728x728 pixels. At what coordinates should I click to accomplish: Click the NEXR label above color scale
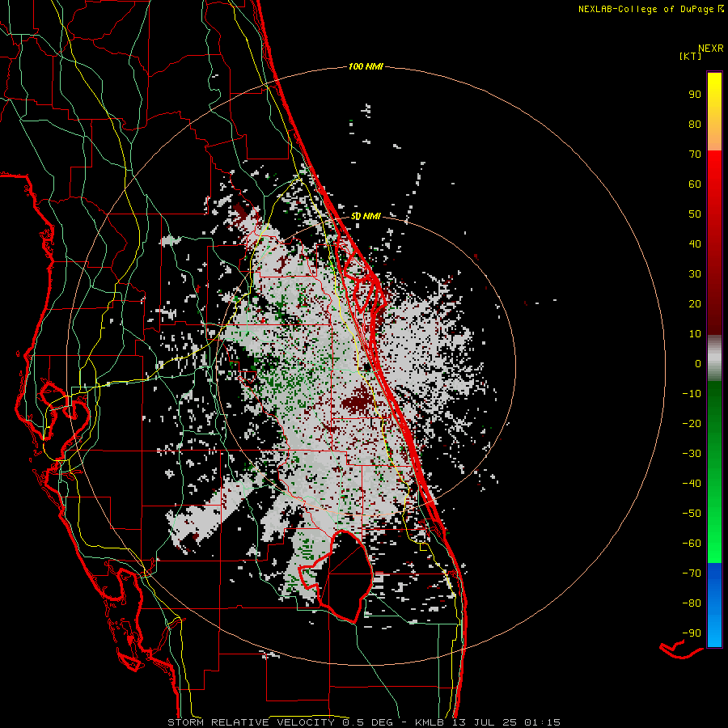(x=711, y=49)
